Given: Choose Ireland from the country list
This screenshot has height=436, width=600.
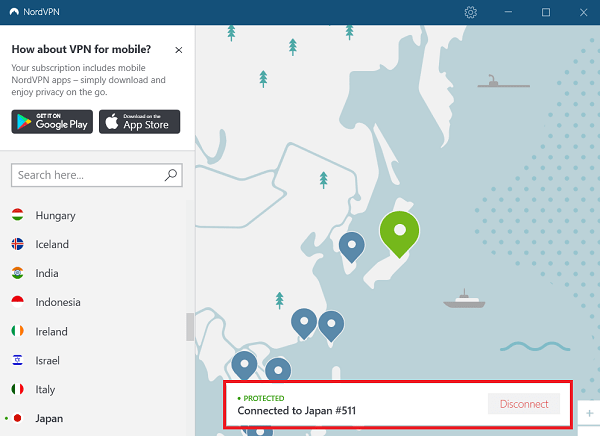Looking at the screenshot, I should (x=51, y=331).
